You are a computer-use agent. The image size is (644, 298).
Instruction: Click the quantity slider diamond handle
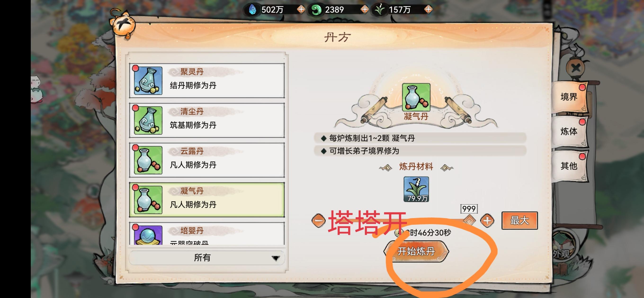pyautogui.click(x=469, y=220)
